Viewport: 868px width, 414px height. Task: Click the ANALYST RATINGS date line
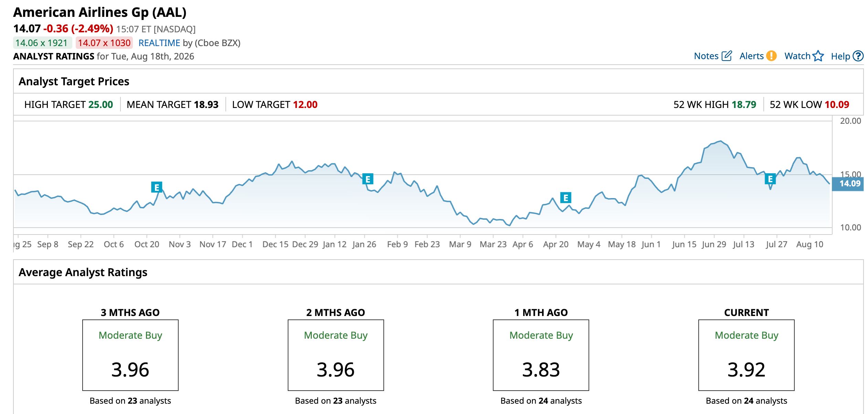104,56
